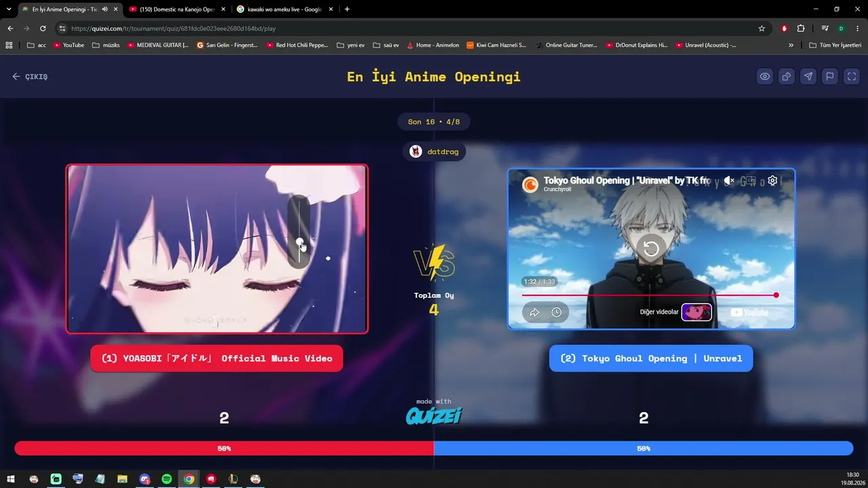Click the YOASOBI video thumbnail area
This screenshot has height=488, width=868.
(x=217, y=249)
